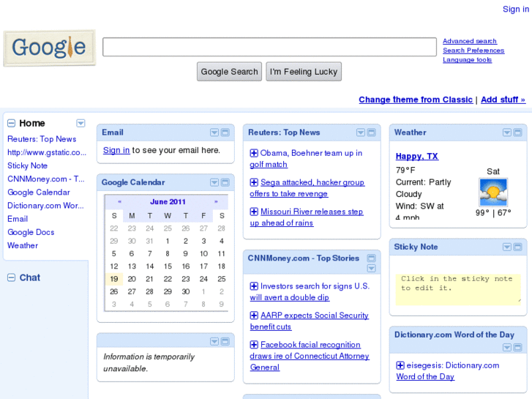The width and height of the screenshot is (532, 399).
Task: Select Google Docs in the sidebar
Action: click(x=31, y=232)
